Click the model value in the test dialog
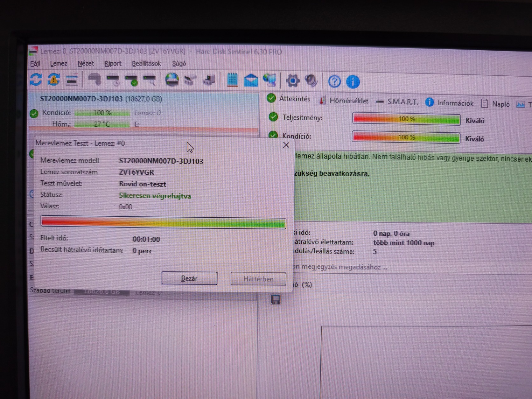This screenshot has width=532, height=399. (161, 161)
